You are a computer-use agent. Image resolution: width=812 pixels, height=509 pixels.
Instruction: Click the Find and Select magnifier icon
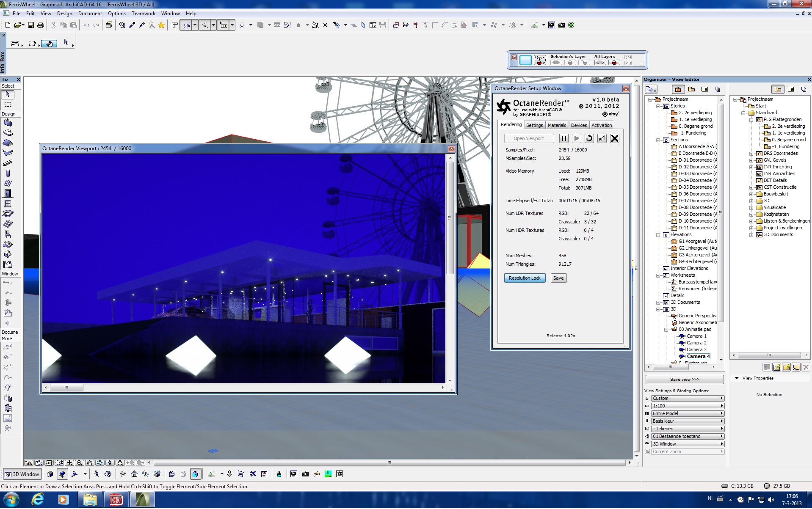[122, 25]
